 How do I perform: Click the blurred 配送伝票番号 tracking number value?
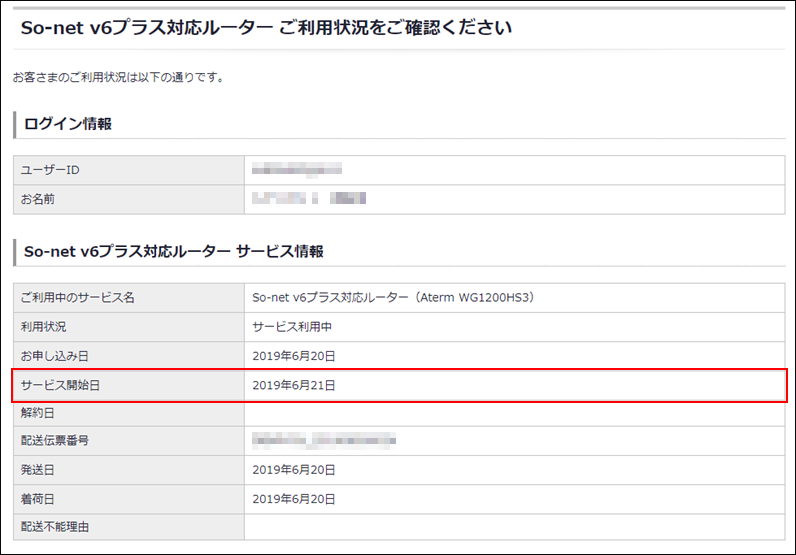324,441
